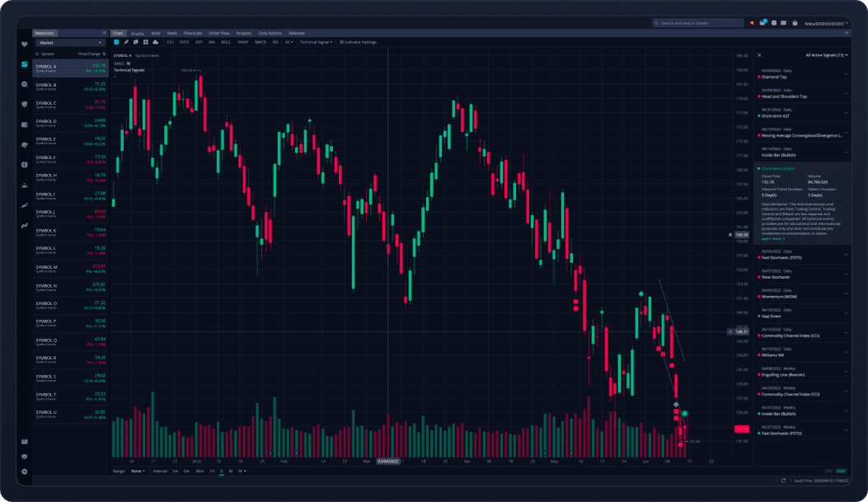Toggle the MACD indicator on chart
868x502 pixels.
(x=260, y=41)
